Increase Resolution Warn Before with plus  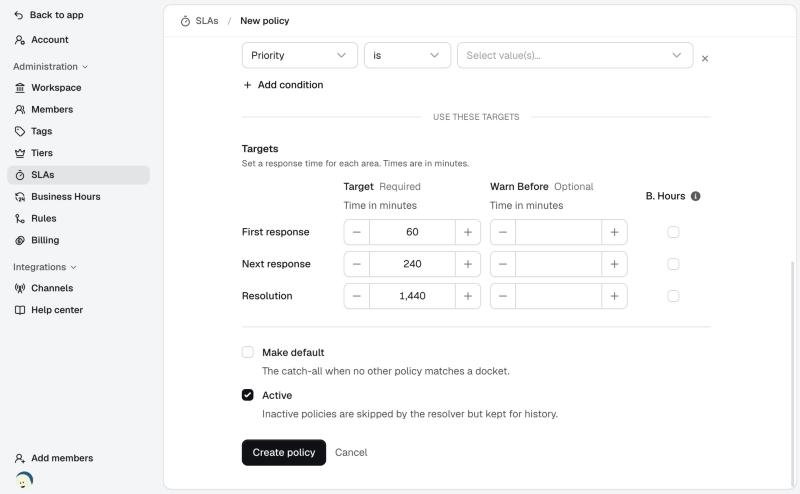pos(614,296)
